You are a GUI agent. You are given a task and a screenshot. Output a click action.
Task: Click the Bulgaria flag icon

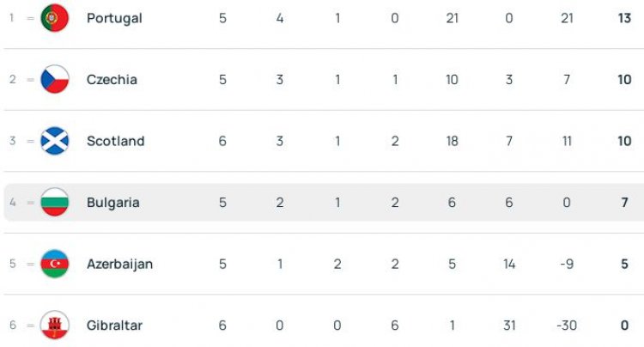tap(54, 203)
